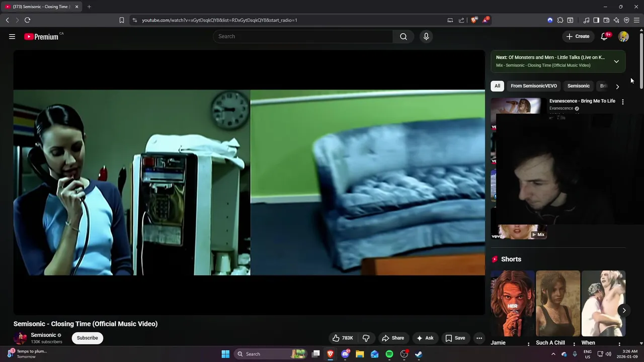Click the Windows taskbar search box
This screenshot has width=644, height=362.
(x=271, y=354)
